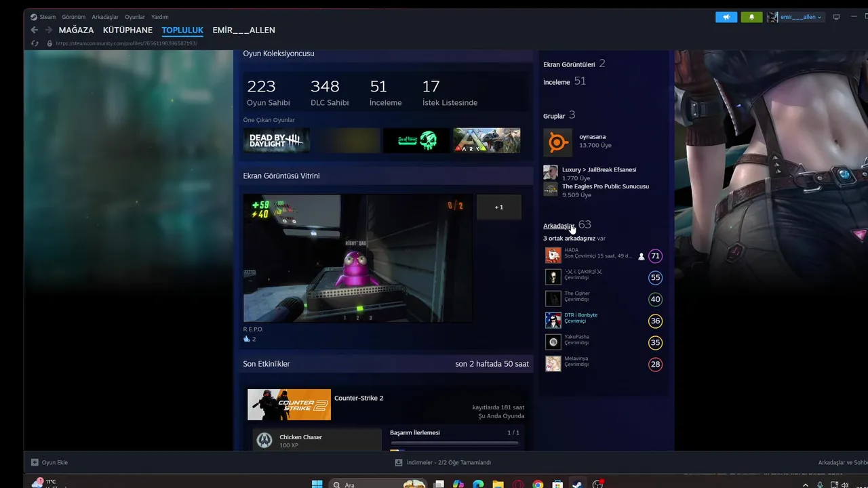Click the thumbs-up icon under the R.E.P.O. screenshot
The image size is (868, 488).
click(247, 339)
